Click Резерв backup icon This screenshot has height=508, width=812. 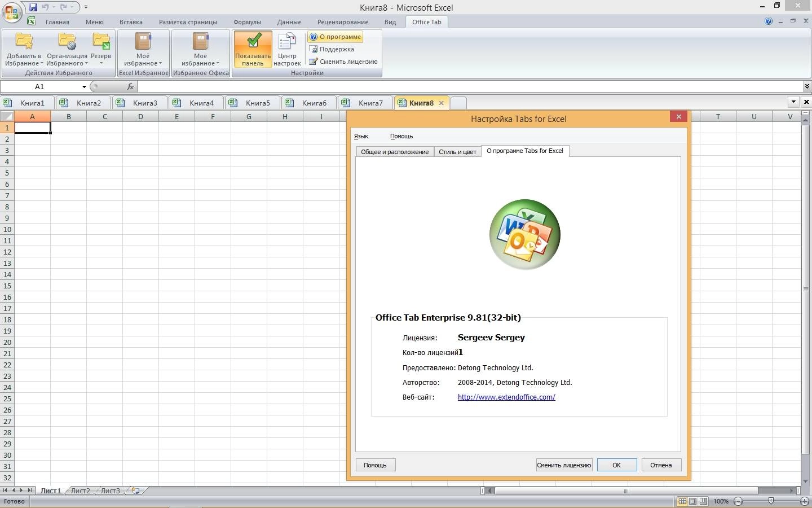pyautogui.click(x=101, y=42)
